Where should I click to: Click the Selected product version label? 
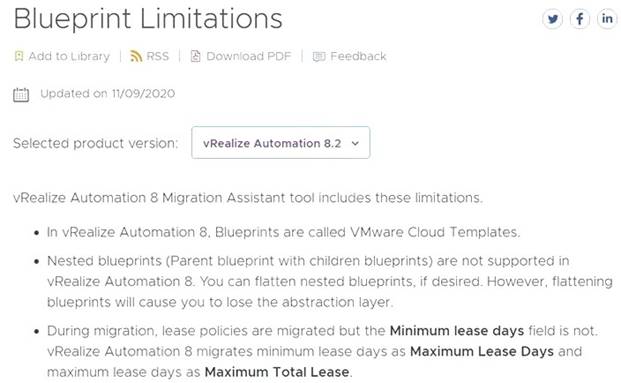pos(96,143)
